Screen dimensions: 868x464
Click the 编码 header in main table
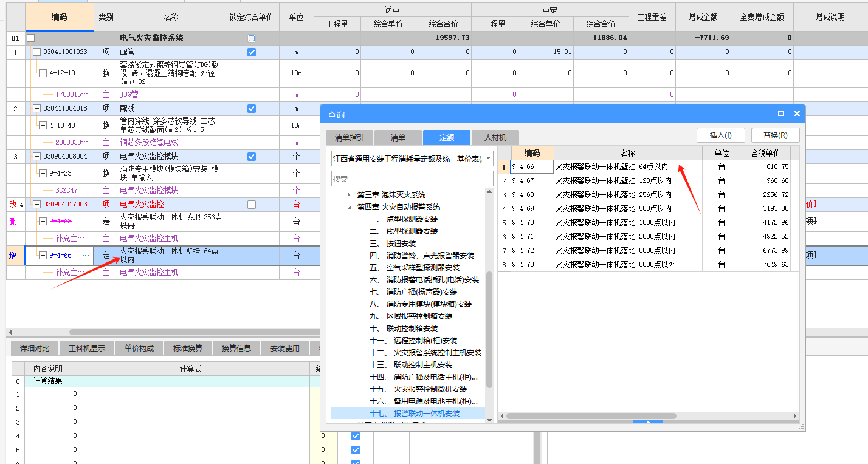[x=60, y=17]
